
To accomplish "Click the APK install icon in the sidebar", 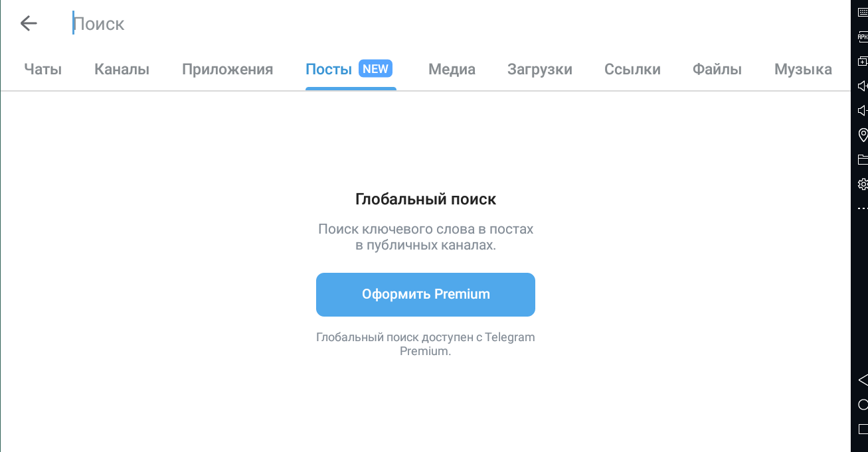I will click(x=863, y=37).
